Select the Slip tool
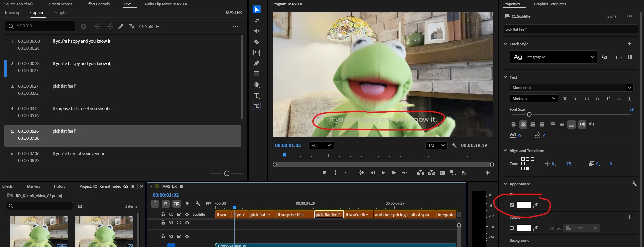Image resolution: width=644 pixels, height=247 pixels. (257, 52)
